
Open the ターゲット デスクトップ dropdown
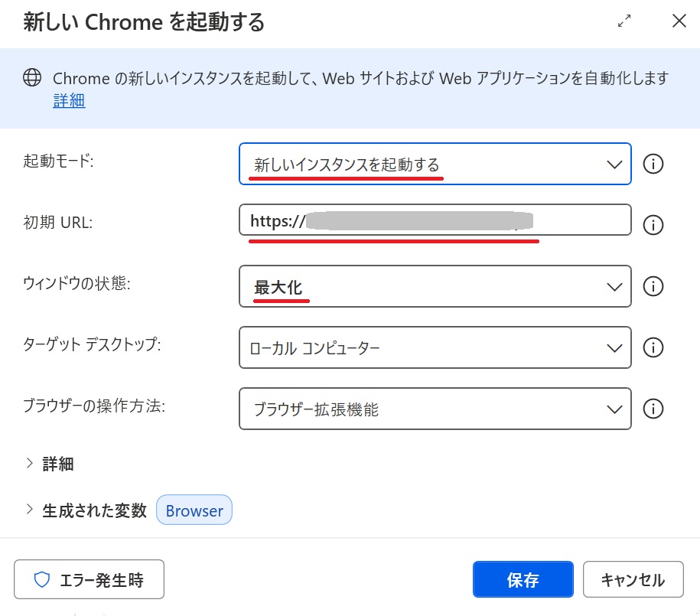435,347
